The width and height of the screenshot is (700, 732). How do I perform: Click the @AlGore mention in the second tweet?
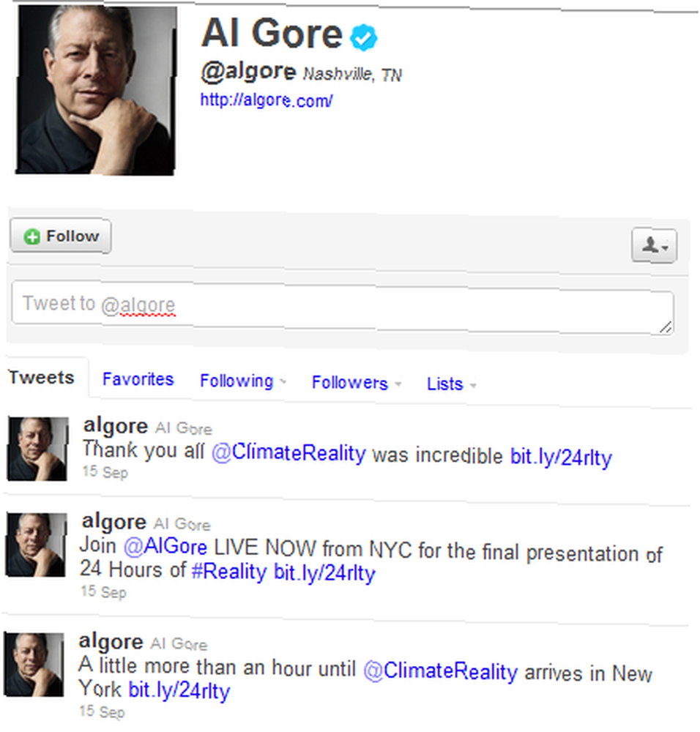coord(165,546)
